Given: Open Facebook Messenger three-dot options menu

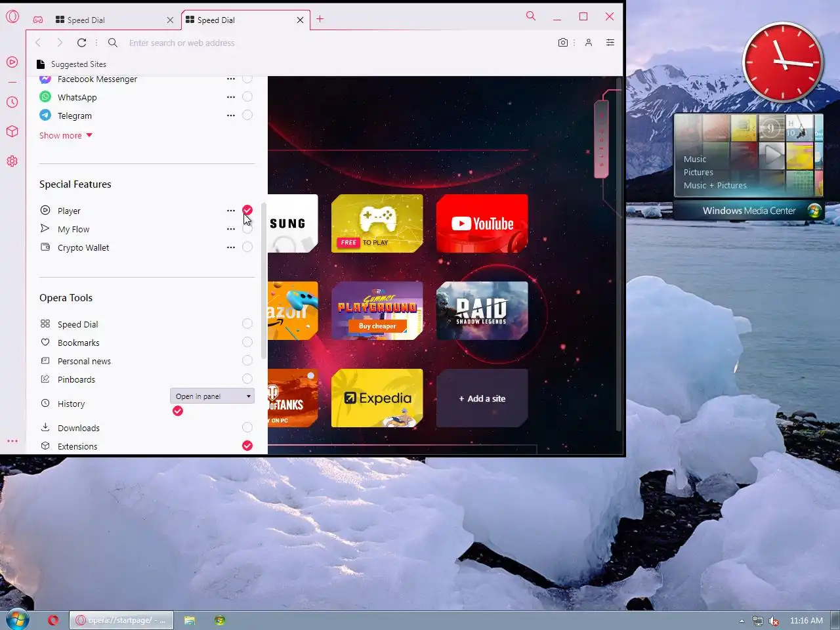Looking at the screenshot, I should pos(231,79).
